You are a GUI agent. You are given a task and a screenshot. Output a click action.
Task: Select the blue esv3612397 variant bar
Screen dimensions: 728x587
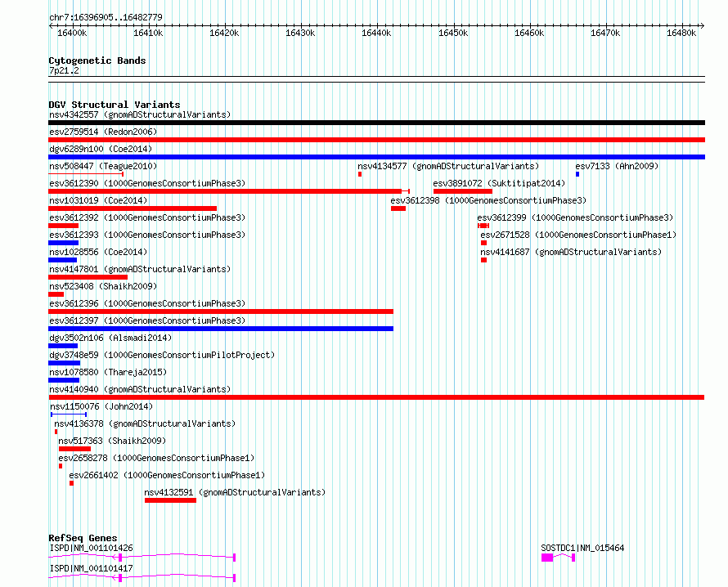(x=221, y=329)
